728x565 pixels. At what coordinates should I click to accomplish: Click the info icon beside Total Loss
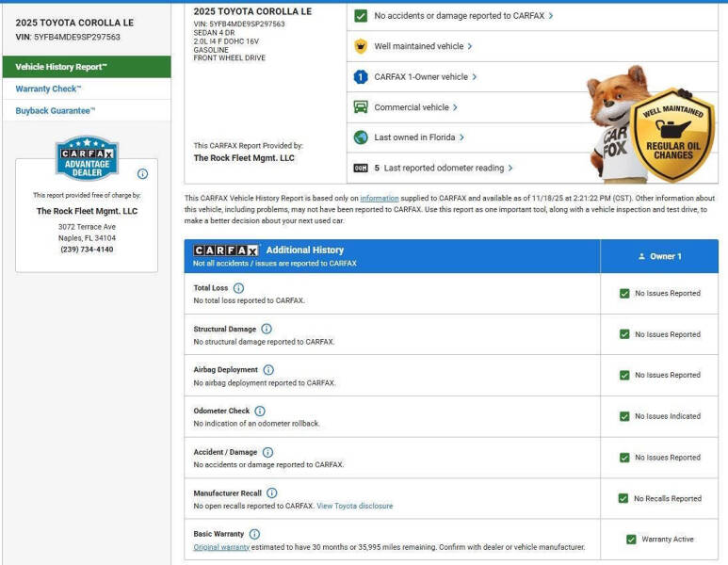[x=238, y=288]
